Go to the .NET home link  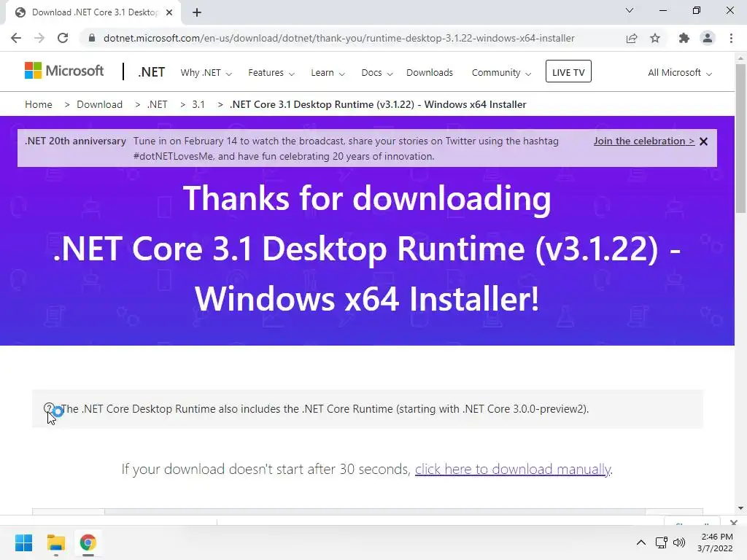pos(152,72)
